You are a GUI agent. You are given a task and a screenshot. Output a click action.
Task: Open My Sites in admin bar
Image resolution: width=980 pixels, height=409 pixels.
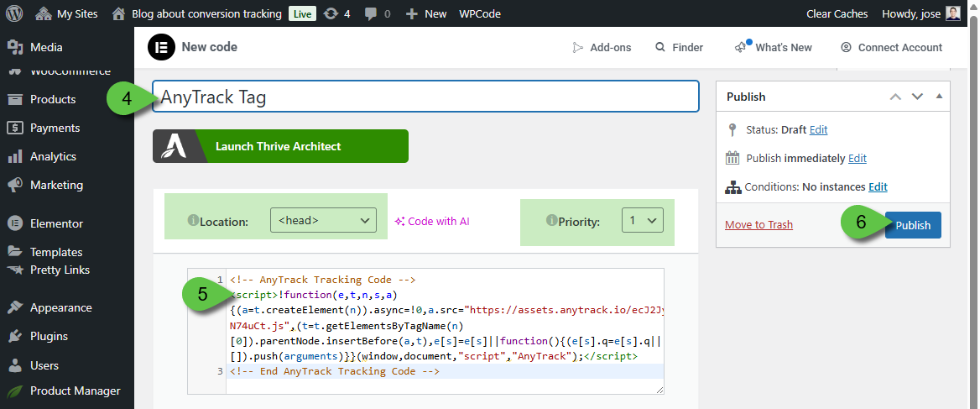(67, 13)
